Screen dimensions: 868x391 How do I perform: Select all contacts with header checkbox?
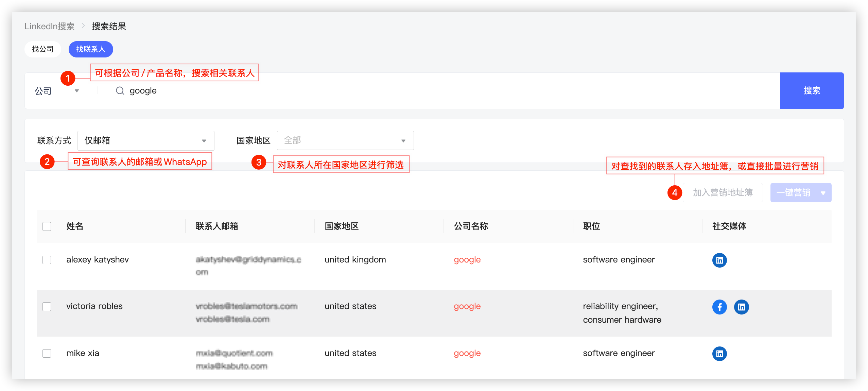tap(47, 226)
